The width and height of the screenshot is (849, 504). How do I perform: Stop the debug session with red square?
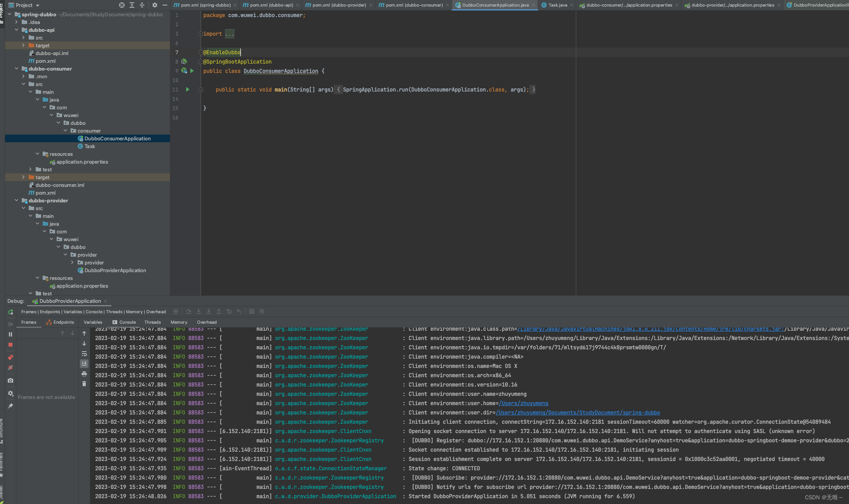[10, 345]
